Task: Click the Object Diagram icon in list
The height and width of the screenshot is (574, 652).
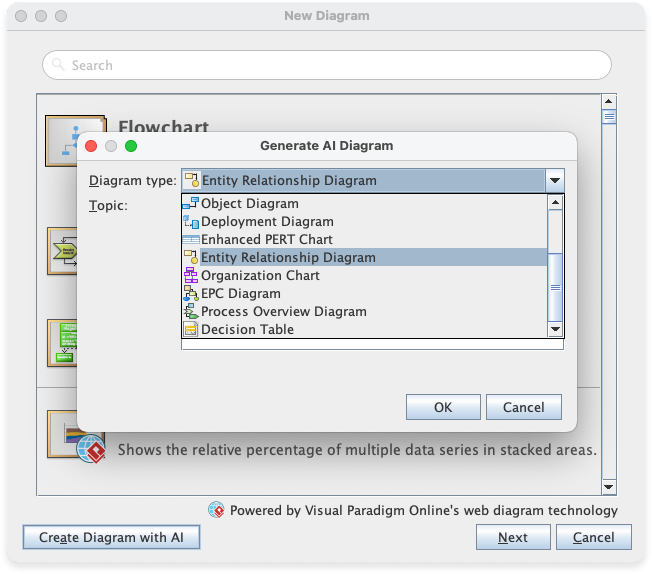Action: tap(190, 204)
